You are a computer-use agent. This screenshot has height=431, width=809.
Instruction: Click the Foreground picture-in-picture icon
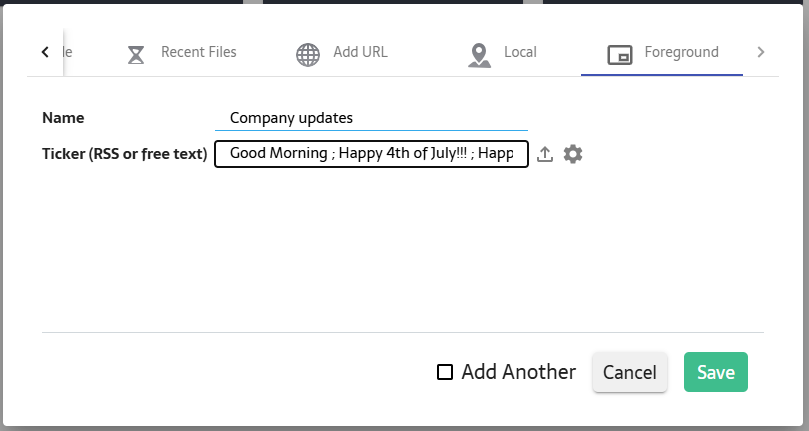click(x=620, y=54)
